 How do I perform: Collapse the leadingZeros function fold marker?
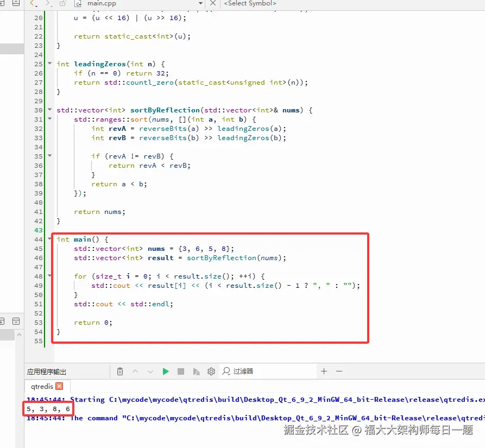point(50,64)
